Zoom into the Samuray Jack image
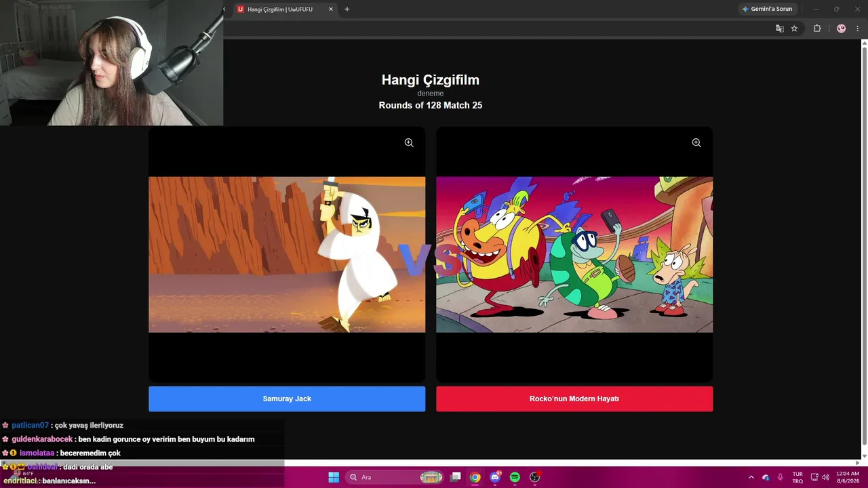Image resolution: width=868 pixels, height=488 pixels. click(x=409, y=143)
